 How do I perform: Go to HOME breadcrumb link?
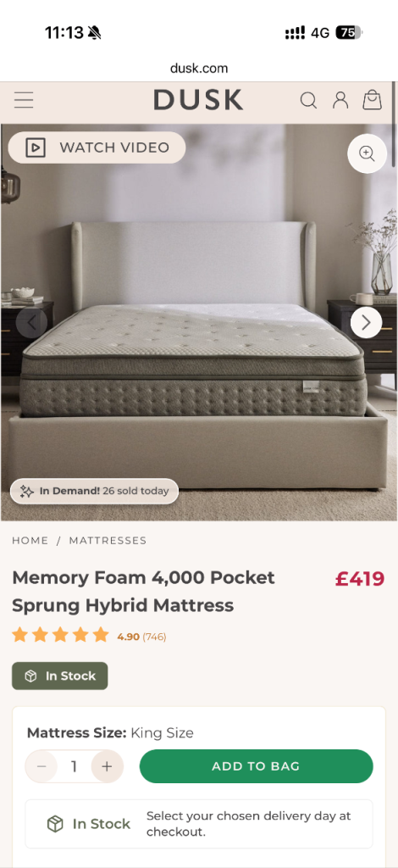[x=30, y=540]
